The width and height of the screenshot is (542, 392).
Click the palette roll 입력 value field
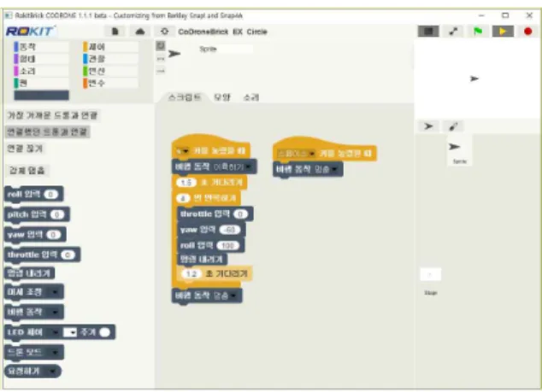pyautogui.click(x=50, y=195)
